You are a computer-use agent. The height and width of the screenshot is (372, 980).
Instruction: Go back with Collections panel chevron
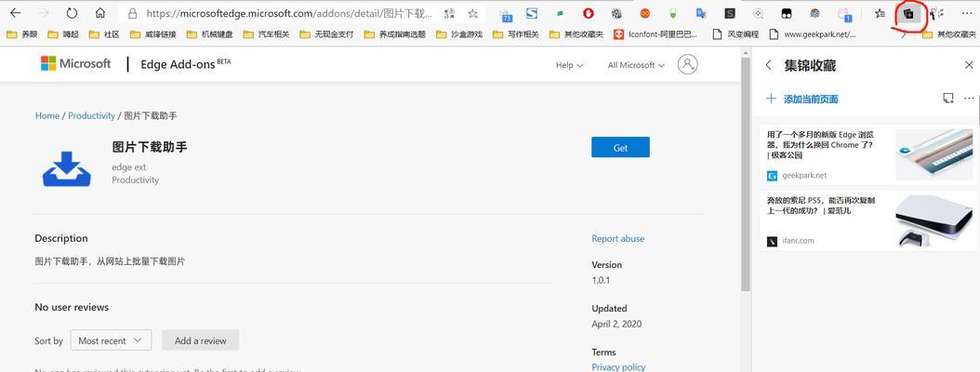(769, 65)
